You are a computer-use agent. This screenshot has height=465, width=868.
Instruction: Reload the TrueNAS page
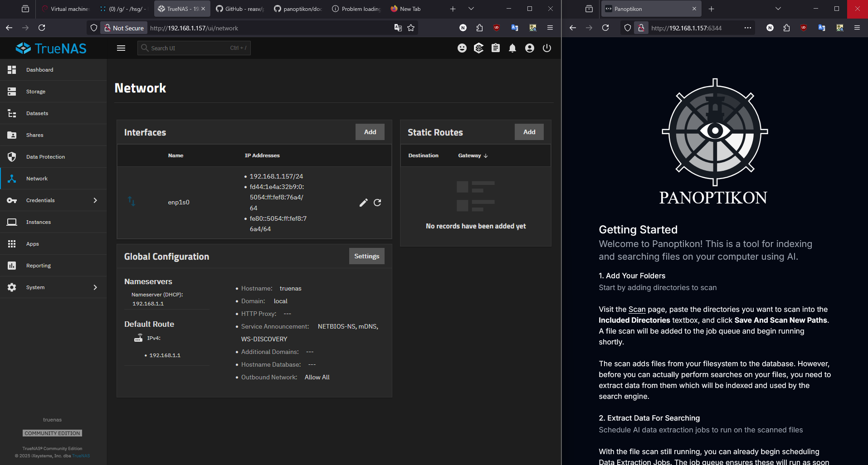coord(42,28)
